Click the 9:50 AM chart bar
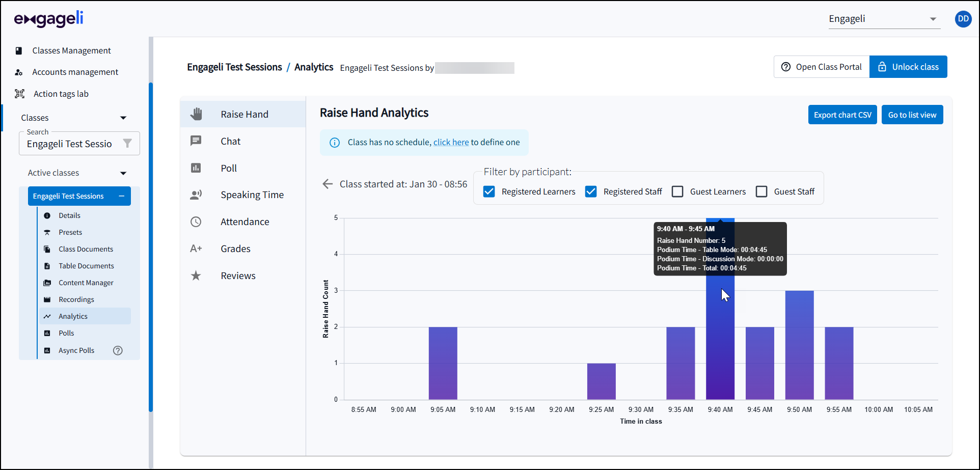Viewport: 980px width, 470px height. (x=800, y=345)
